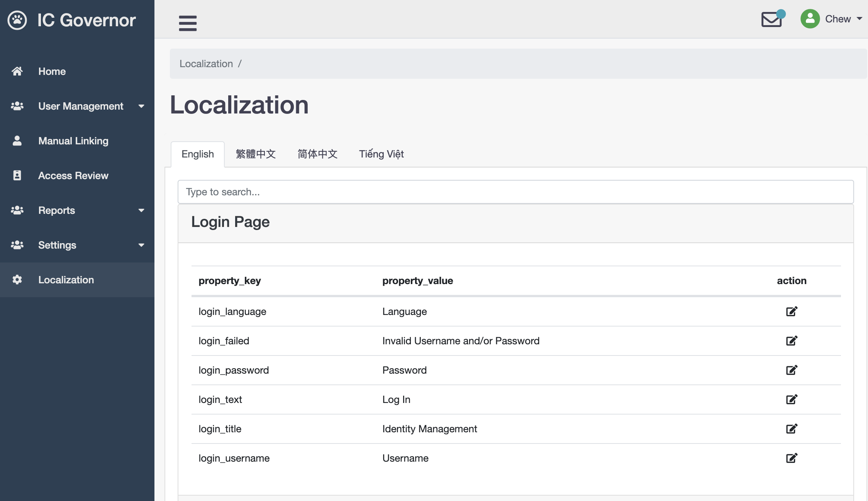Switch to the Tiếng Việt tab

tap(381, 154)
